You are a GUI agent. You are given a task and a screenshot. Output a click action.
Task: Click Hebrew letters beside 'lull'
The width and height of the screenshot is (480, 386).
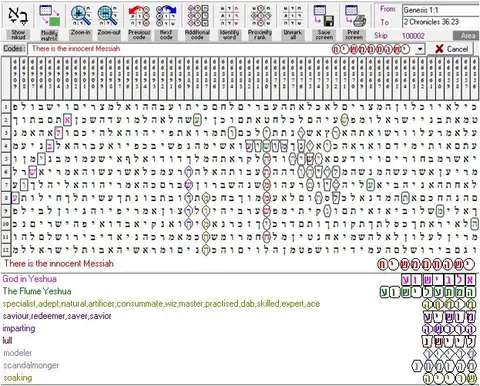[x=449, y=341]
